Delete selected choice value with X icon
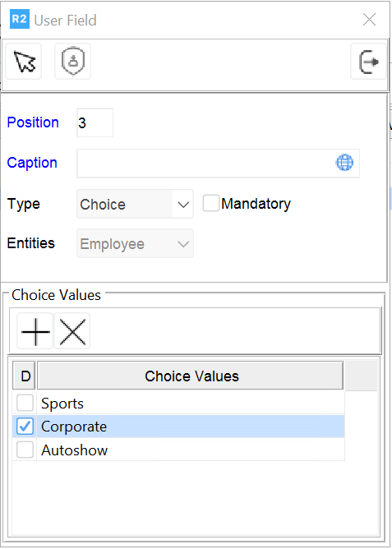 coord(72,331)
